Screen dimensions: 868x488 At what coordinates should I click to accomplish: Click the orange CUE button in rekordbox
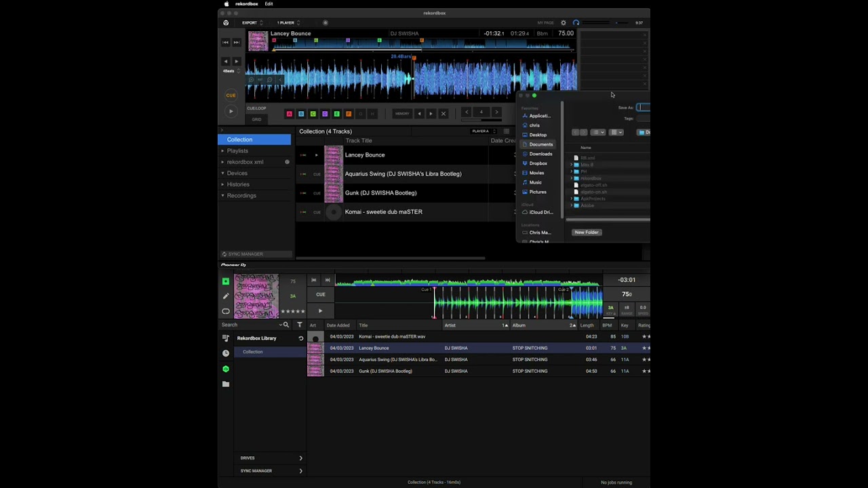click(x=231, y=96)
